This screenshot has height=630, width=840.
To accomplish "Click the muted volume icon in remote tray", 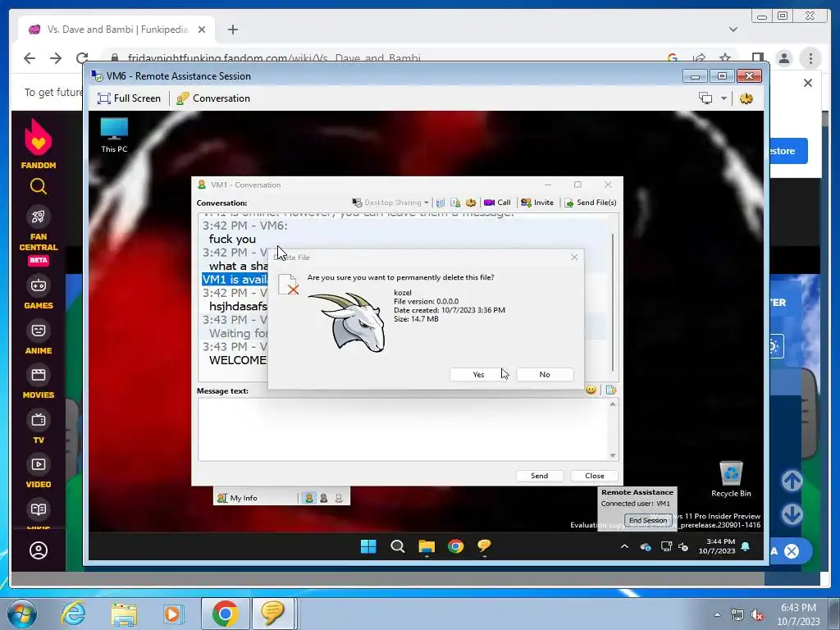I will (x=683, y=547).
